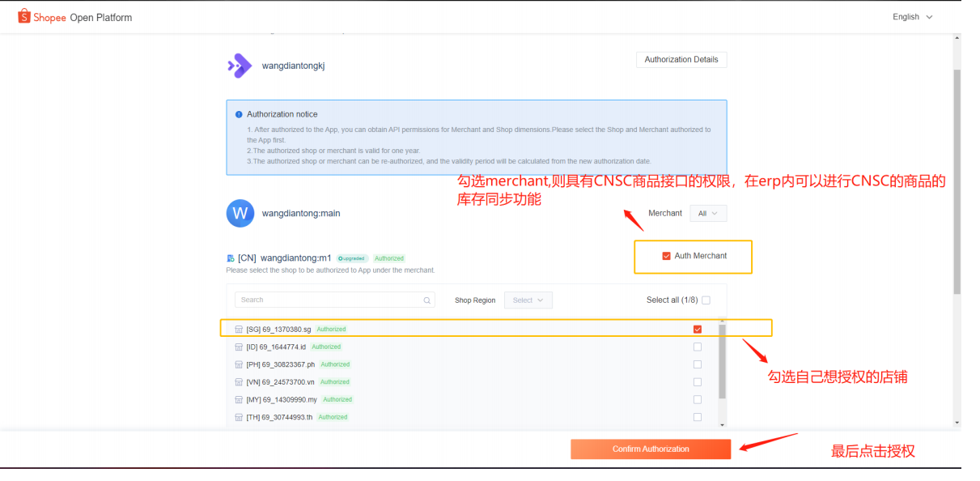Click the search magnifier icon in shop search
The height and width of the screenshot is (481, 980).
coord(426,300)
